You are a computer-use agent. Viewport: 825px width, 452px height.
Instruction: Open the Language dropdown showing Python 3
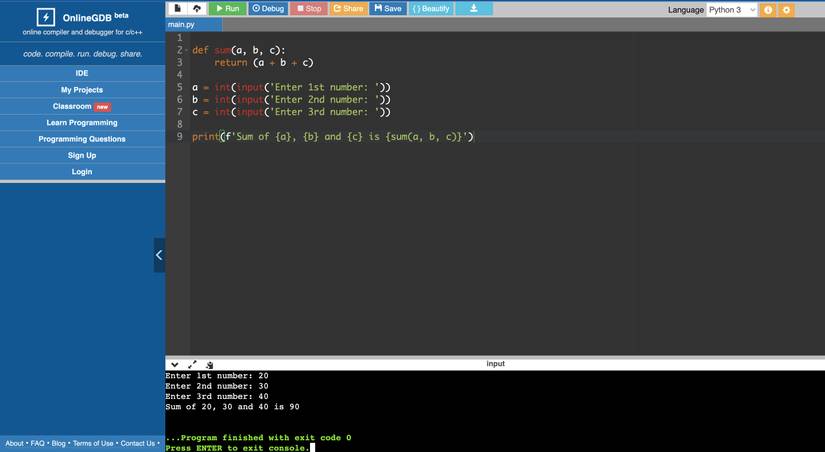(x=731, y=9)
